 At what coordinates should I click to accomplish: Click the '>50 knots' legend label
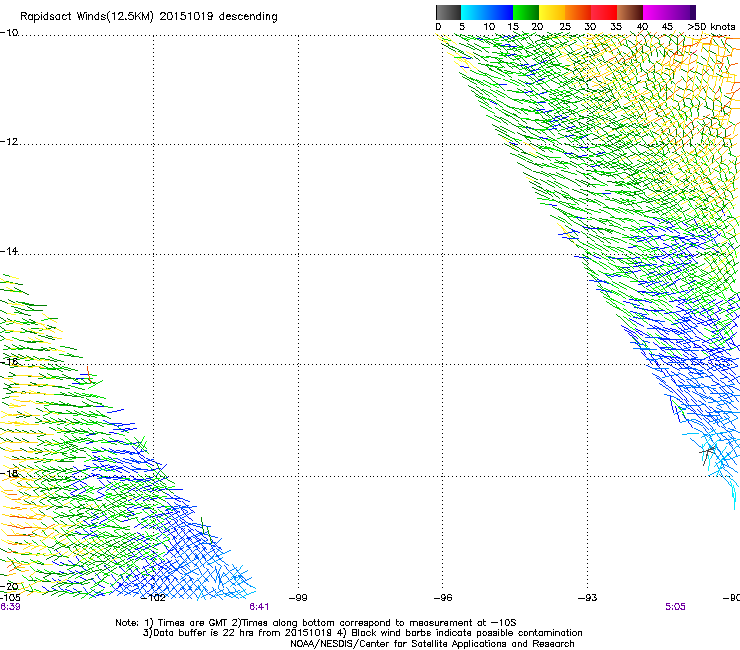711,27
